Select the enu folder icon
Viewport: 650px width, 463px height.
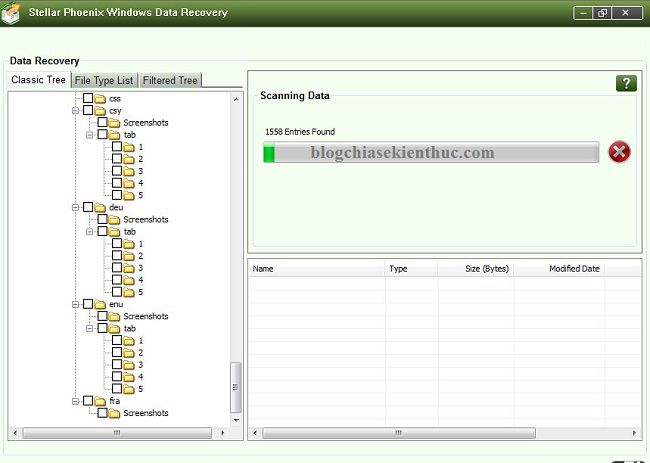100,304
